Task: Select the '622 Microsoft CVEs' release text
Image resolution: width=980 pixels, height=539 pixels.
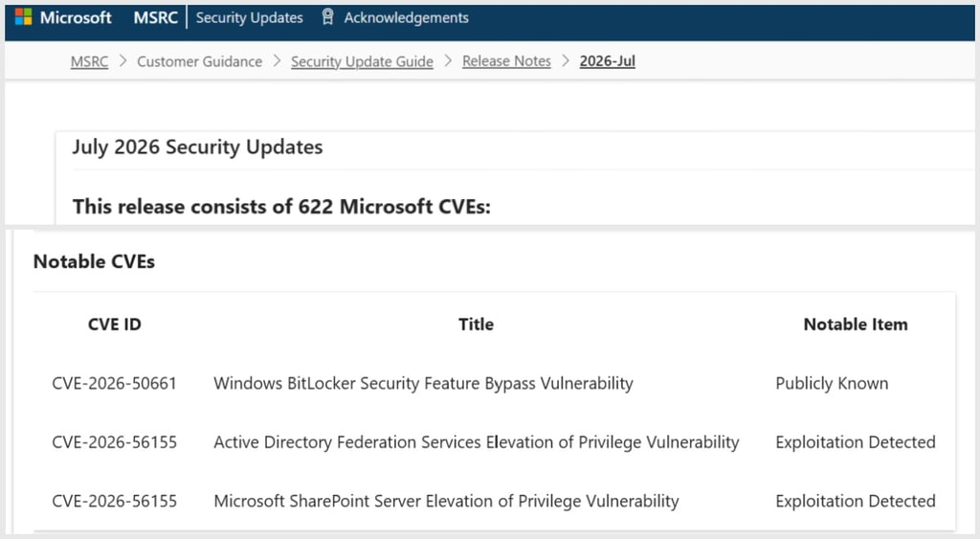Action: tap(394, 207)
